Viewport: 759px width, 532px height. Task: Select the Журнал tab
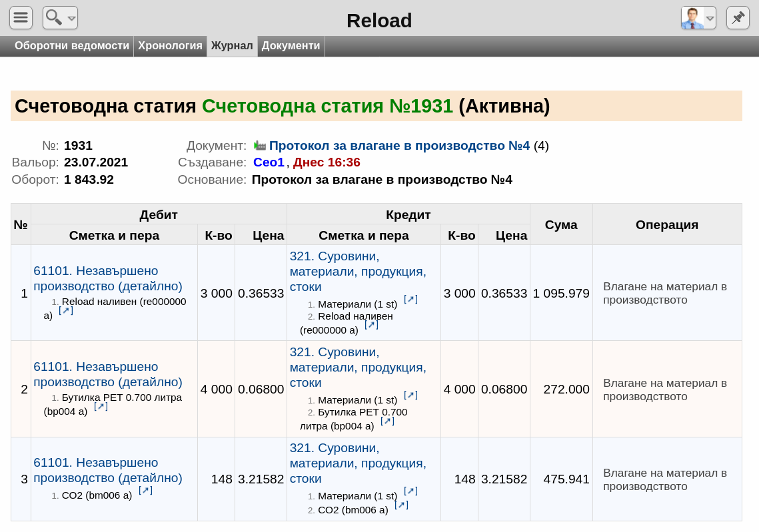232,46
